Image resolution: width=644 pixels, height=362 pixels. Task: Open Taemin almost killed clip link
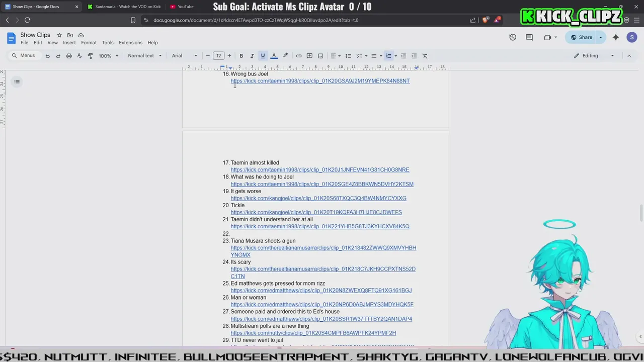[320, 170]
